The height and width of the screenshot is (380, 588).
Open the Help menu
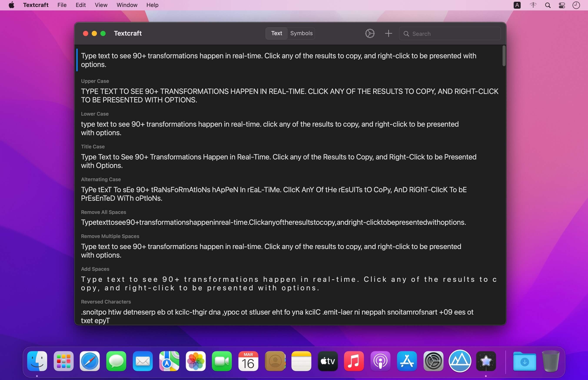152,5
